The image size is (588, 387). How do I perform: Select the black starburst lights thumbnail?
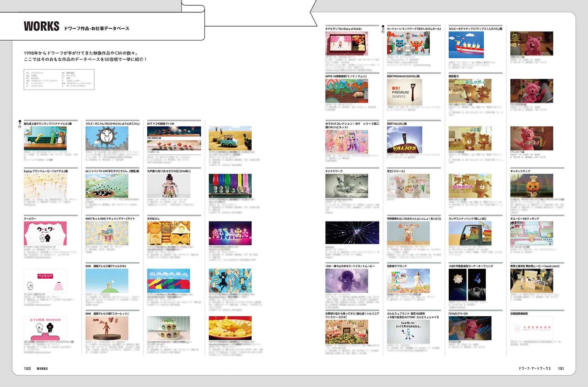352,233
